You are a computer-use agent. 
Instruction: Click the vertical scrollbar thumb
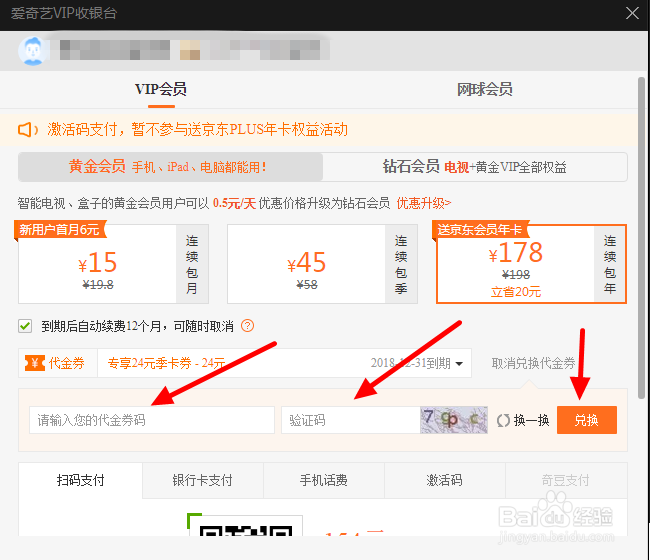pyautogui.click(x=641, y=238)
